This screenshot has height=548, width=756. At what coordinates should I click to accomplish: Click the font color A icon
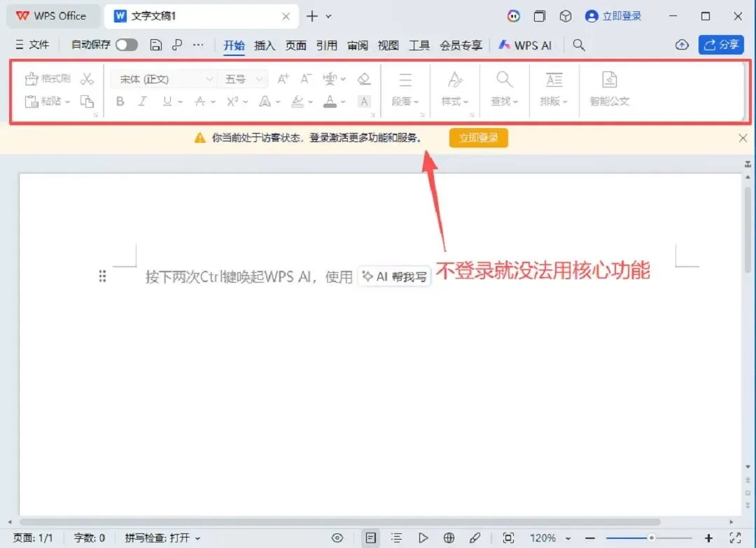pos(330,101)
